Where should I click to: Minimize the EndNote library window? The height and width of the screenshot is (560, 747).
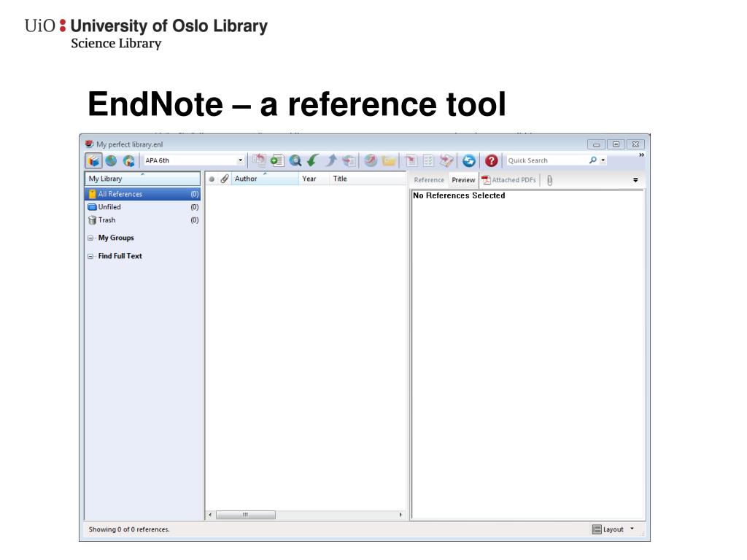[596, 144]
